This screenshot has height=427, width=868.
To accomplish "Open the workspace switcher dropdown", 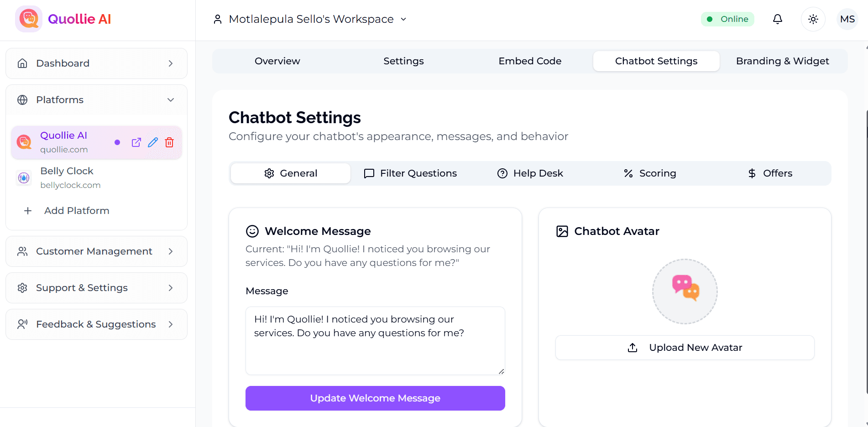I will (403, 19).
